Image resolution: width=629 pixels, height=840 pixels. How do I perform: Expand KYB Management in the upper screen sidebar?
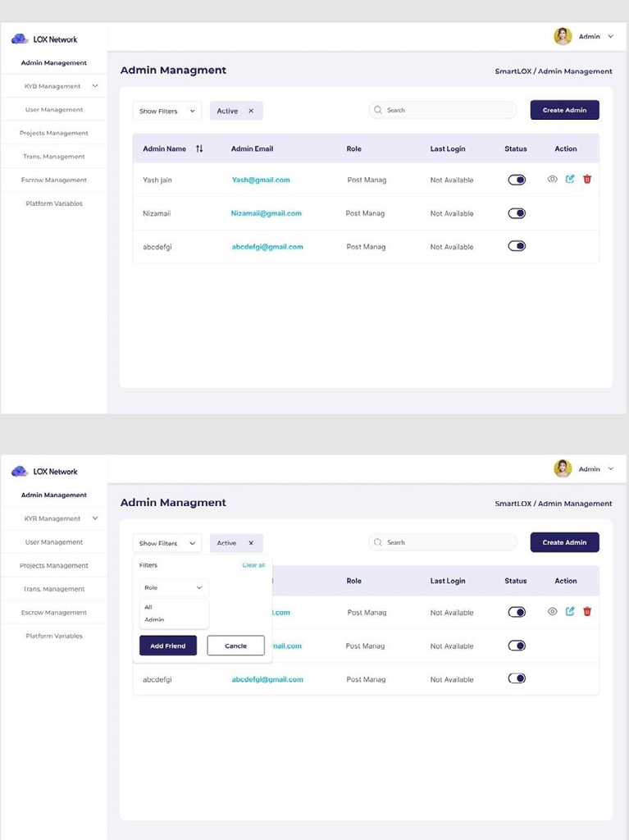click(95, 86)
